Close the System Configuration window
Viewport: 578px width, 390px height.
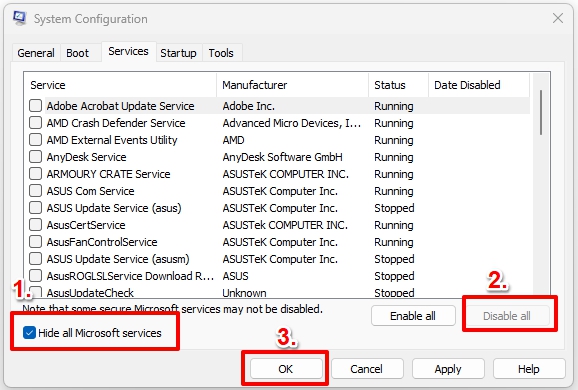(x=558, y=18)
